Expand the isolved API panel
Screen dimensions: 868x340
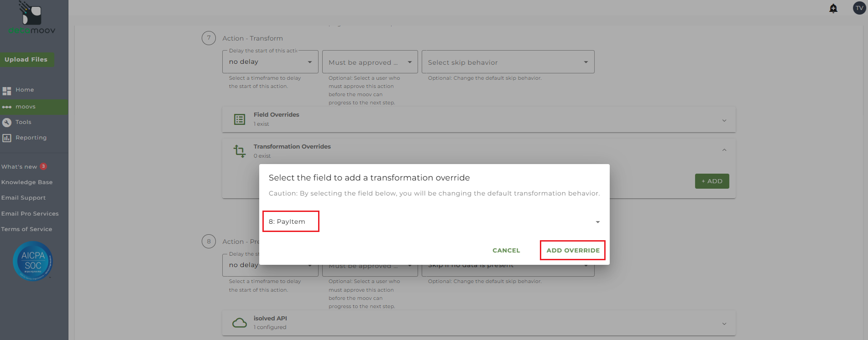coord(724,324)
